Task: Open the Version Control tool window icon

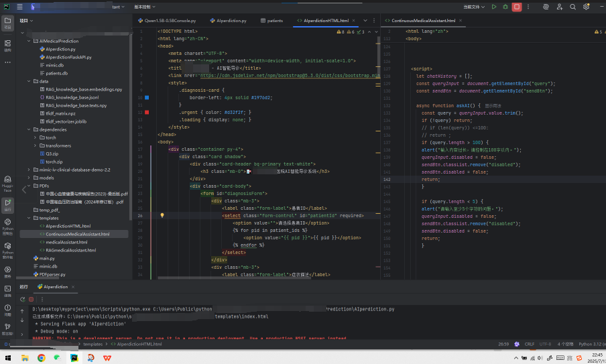Action: (8, 329)
